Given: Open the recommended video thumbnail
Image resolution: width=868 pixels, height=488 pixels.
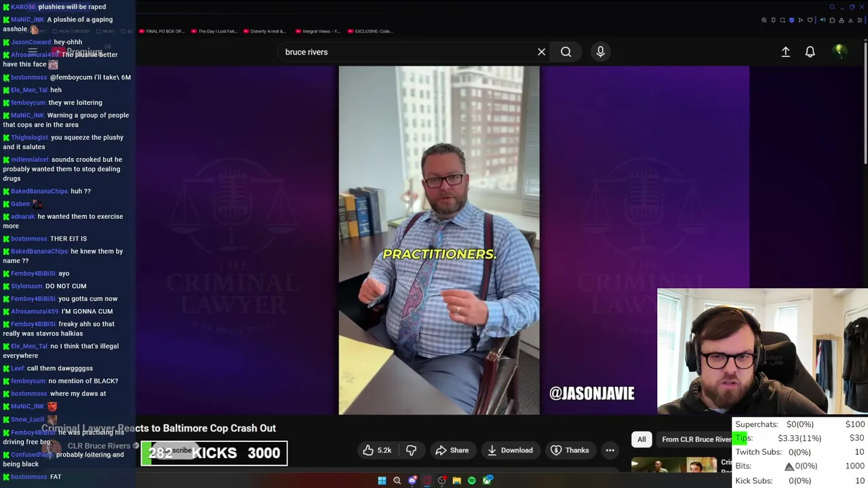Looking at the screenshot, I should pos(674,465).
